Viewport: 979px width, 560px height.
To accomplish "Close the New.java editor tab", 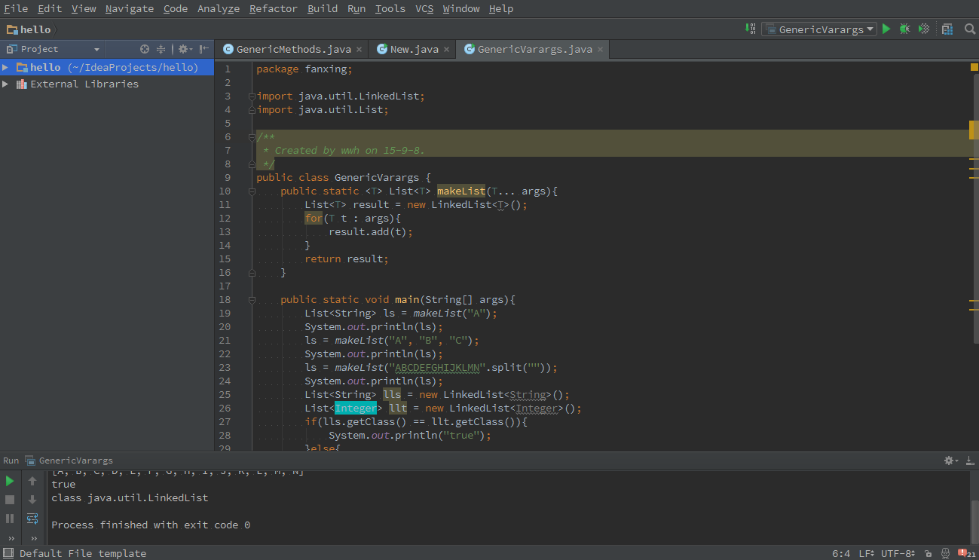I will point(446,50).
